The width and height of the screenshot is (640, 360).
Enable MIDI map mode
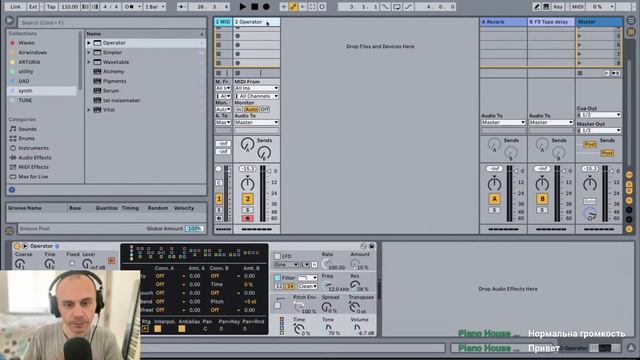(578, 7)
